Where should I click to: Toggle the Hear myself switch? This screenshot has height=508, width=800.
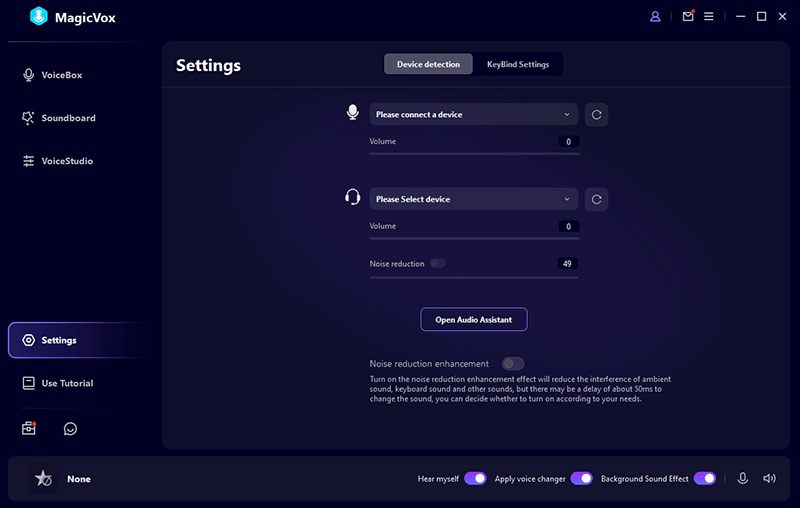click(475, 479)
